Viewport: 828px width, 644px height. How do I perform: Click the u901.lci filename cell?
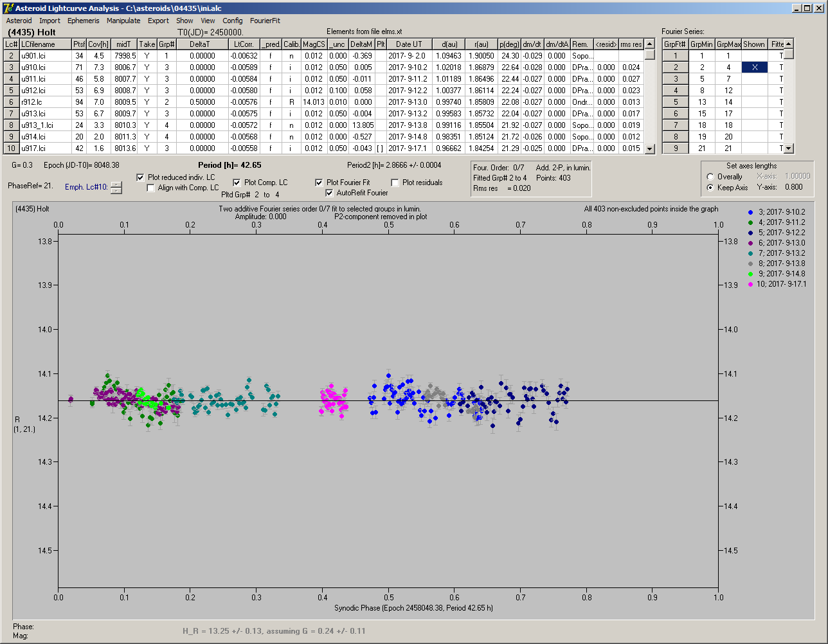pos(45,56)
